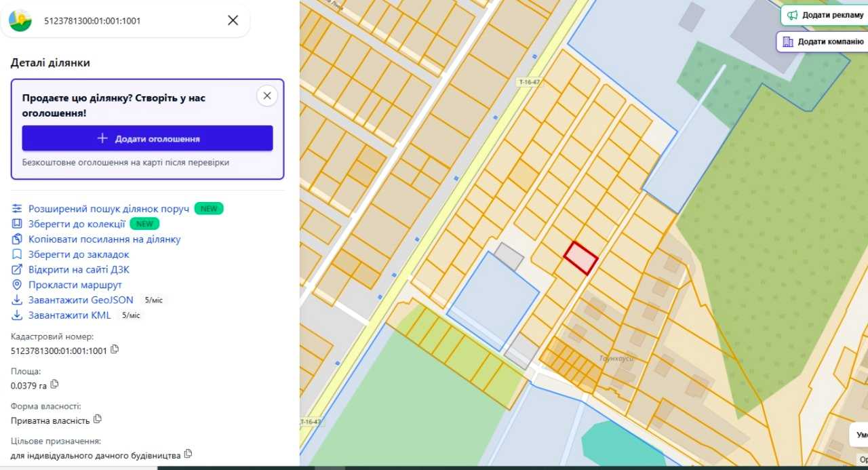Start "Прокласти маршрут" to the parcel
This screenshot has width=868, height=470.
coord(75,285)
